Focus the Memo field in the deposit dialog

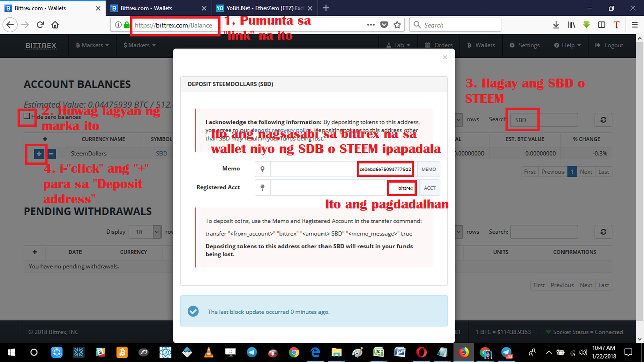pyautogui.click(x=344, y=169)
